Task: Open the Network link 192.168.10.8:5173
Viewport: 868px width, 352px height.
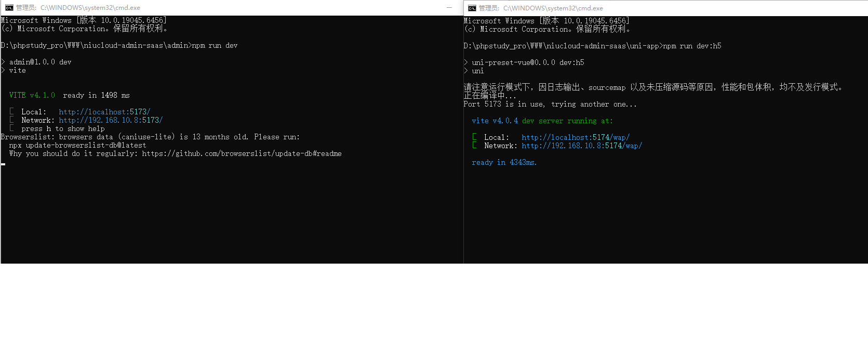Action: (x=111, y=120)
